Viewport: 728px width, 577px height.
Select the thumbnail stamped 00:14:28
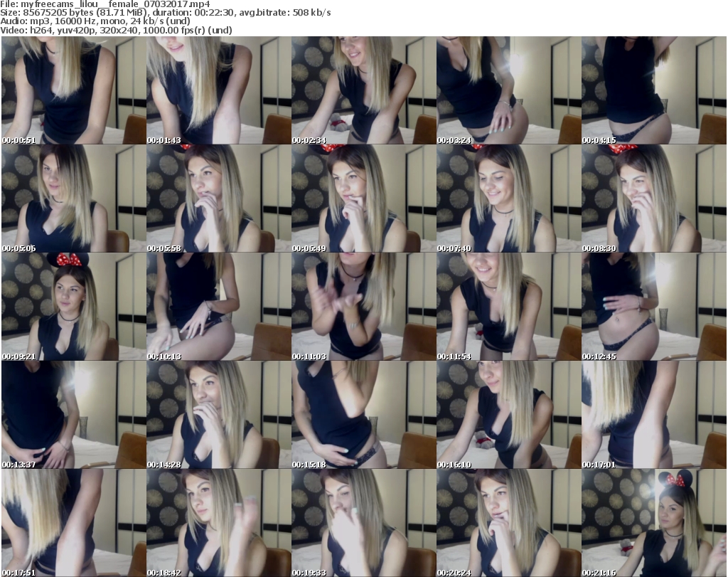[x=219, y=415]
